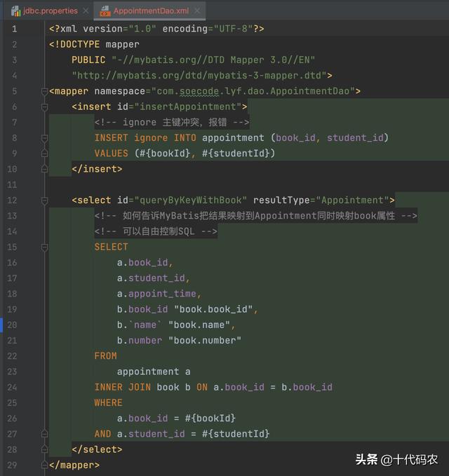This screenshot has width=449, height=476.
Task: Click 'appointment a' on line 23
Action: (x=154, y=372)
